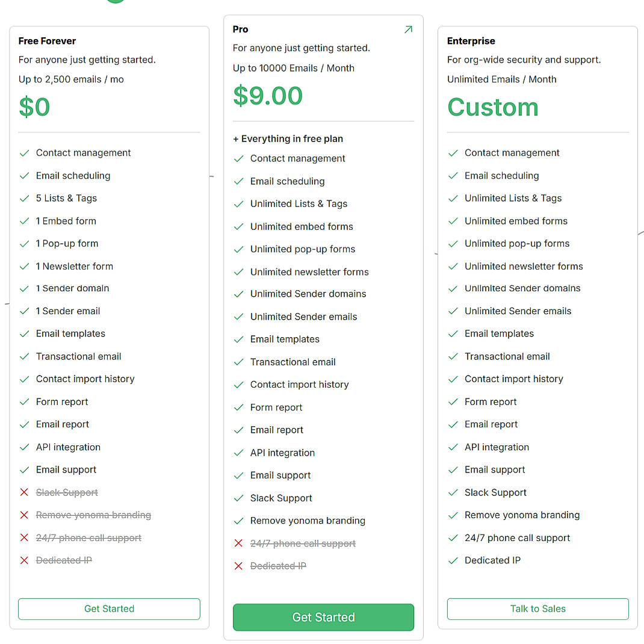Click red X next to Free yonoma branding

[24, 515]
